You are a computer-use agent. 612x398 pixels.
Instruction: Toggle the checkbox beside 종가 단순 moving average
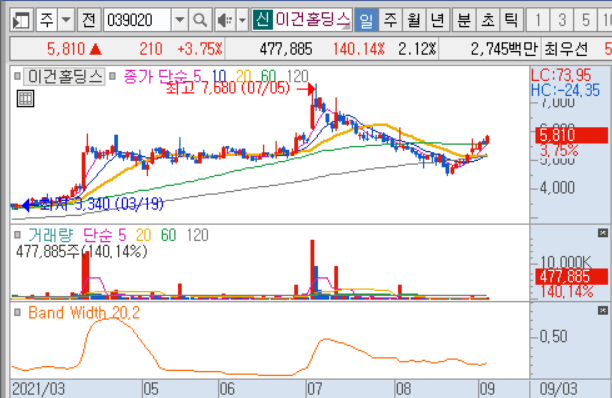coord(112,76)
